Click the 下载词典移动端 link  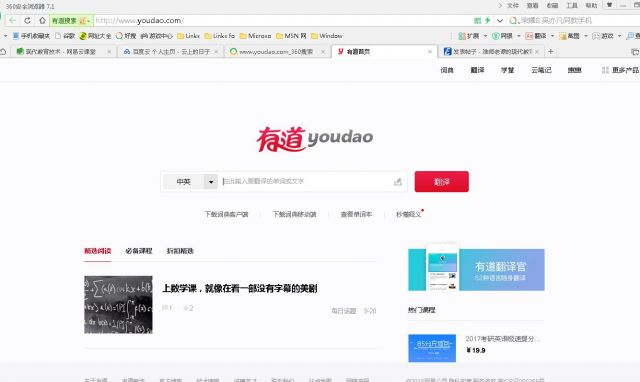pyautogui.click(x=294, y=214)
